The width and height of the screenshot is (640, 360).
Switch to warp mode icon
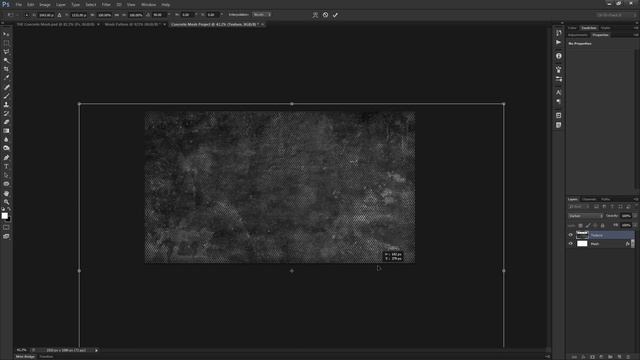(x=315, y=15)
